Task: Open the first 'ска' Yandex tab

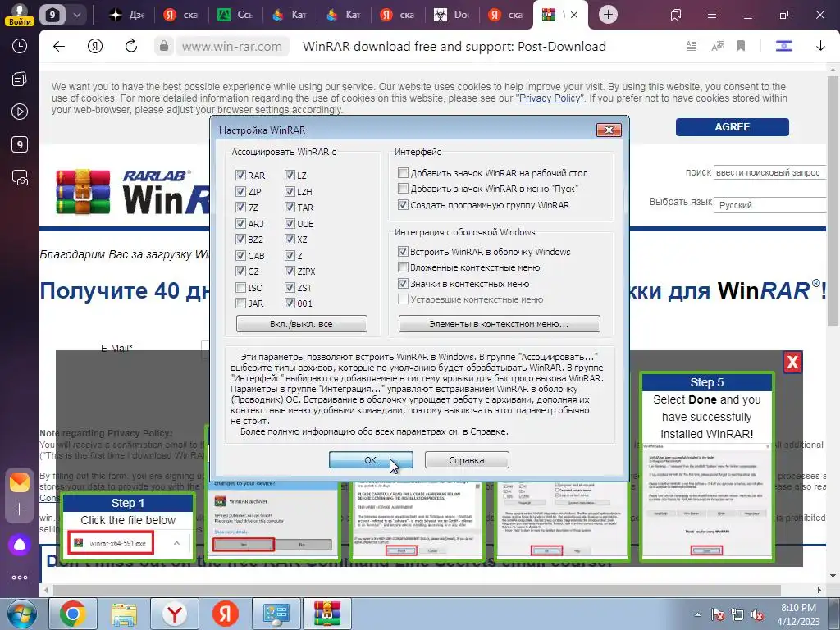Action: click(x=180, y=15)
